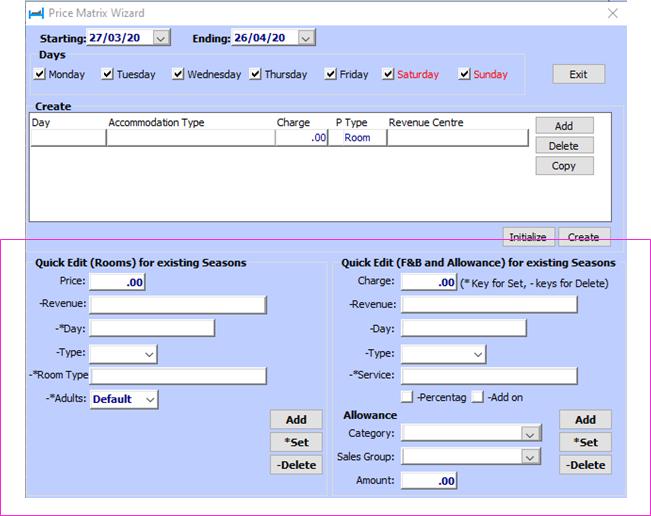
Task: Click the Starting date value 27/03/20
Action: point(115,38)
